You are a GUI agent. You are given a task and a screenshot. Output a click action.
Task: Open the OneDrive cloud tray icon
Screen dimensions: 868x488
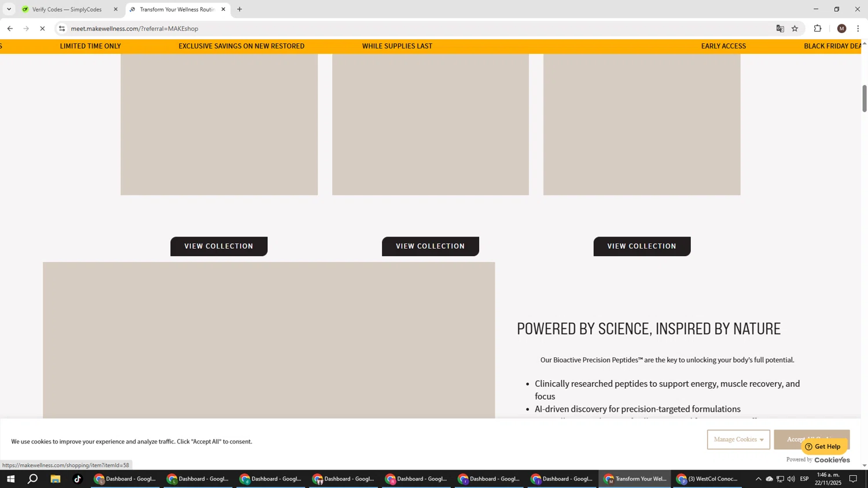point(769,479)
